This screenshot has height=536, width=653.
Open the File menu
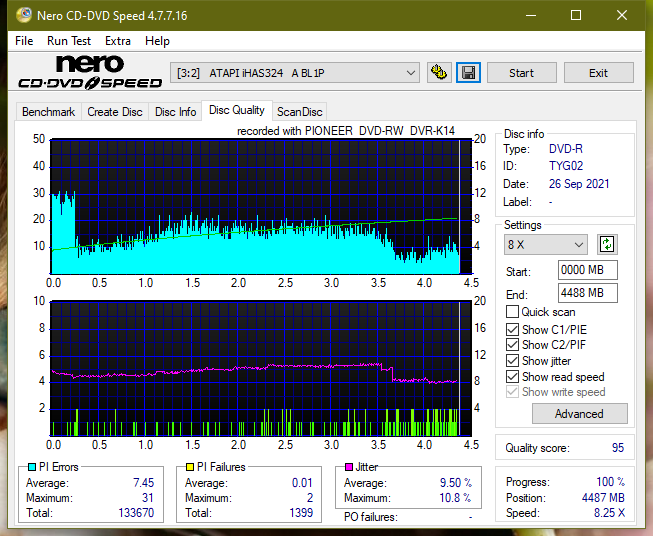[x=24, y=41]
